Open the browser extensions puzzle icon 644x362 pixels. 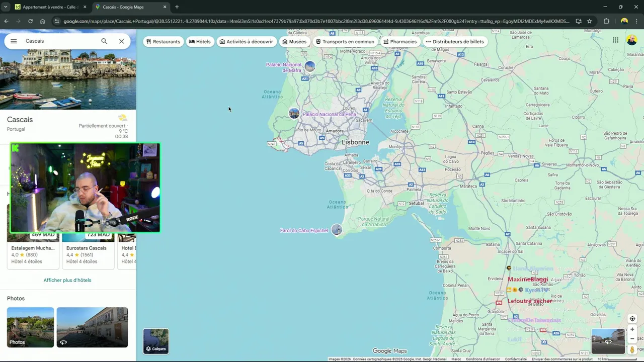point(606,21)
